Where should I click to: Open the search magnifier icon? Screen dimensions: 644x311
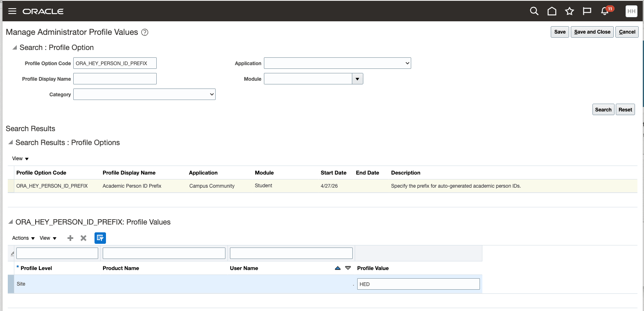(534, 11)
